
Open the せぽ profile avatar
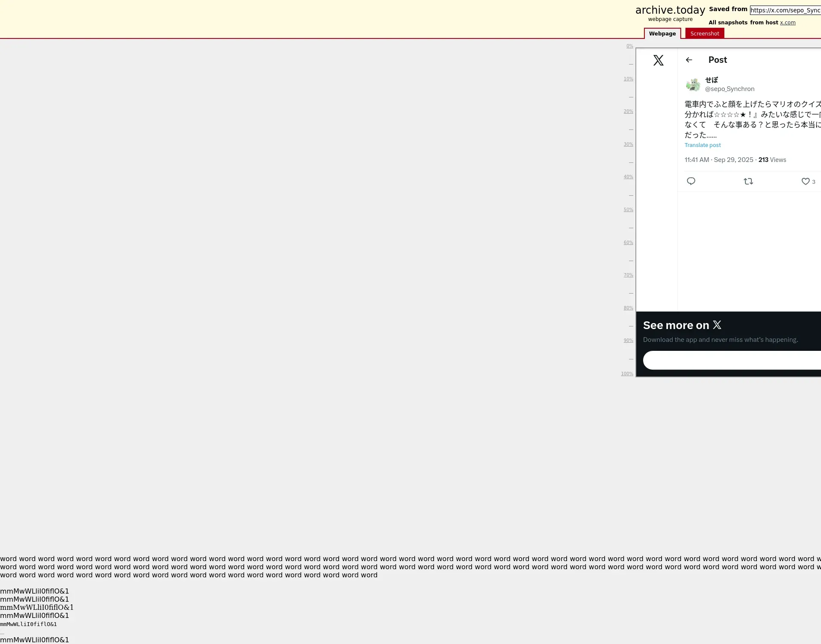click(693, 84)
